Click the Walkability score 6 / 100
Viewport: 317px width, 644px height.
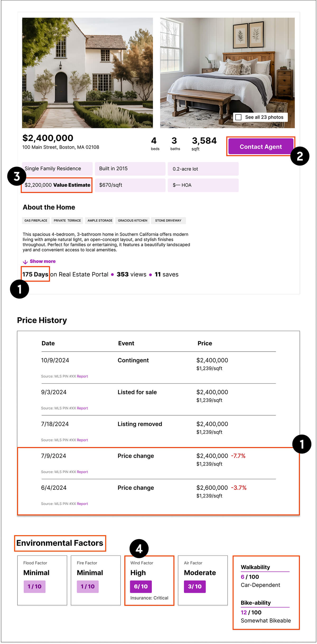pos(250,577)
